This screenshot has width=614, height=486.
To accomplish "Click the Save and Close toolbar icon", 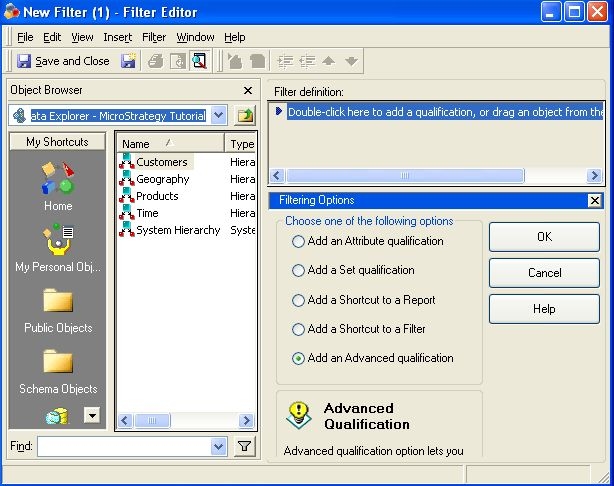I will pos(23,61).
